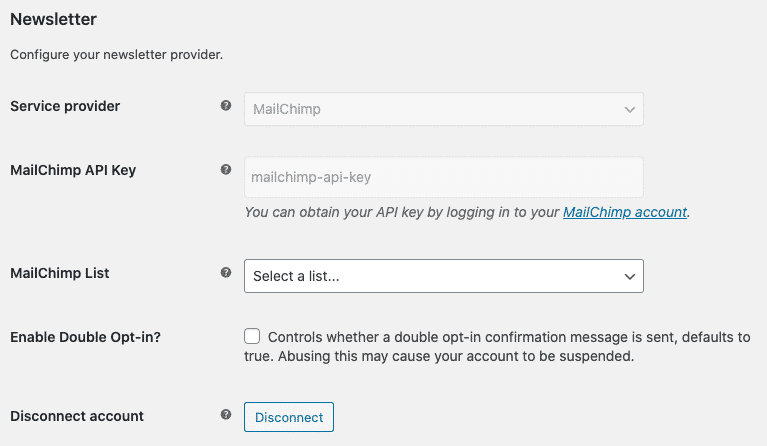Follow the MailChimp account link
Image resolution: width=767 pixels, height=446 pixels.
pos(625,212)
